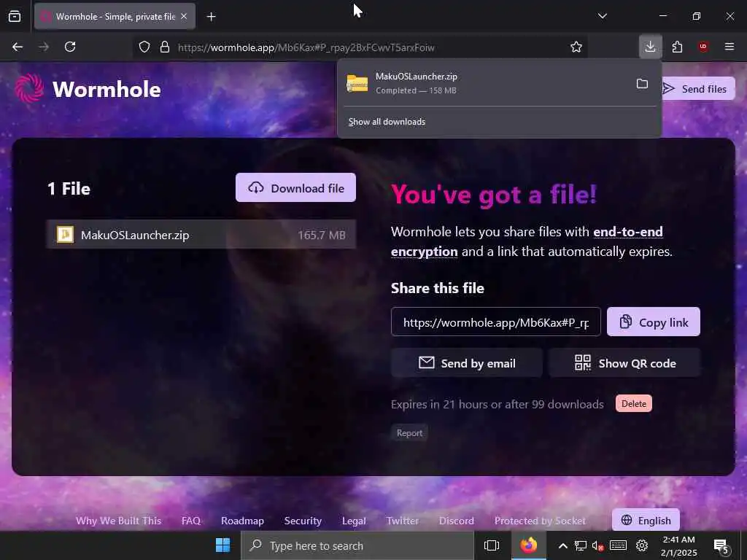Open the FAQ footer link
The height and width of the screenshot is (560, 747).
click(191, 521)
